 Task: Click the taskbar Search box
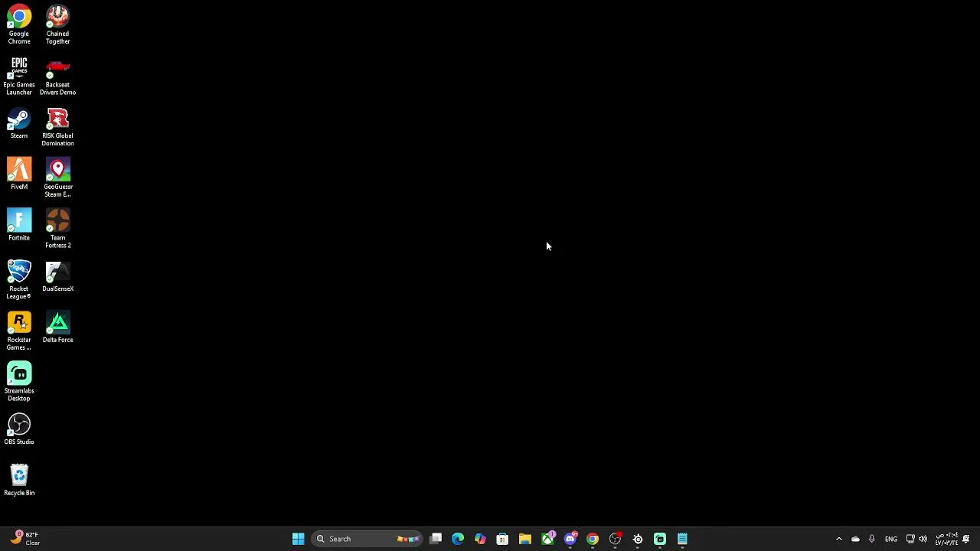click(x=367, y=539)
